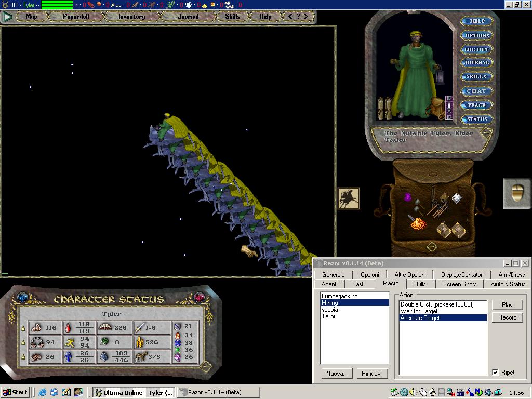Click the mounted horse rider icon
This screenshot has height=399, width=532.
point(349,198)
